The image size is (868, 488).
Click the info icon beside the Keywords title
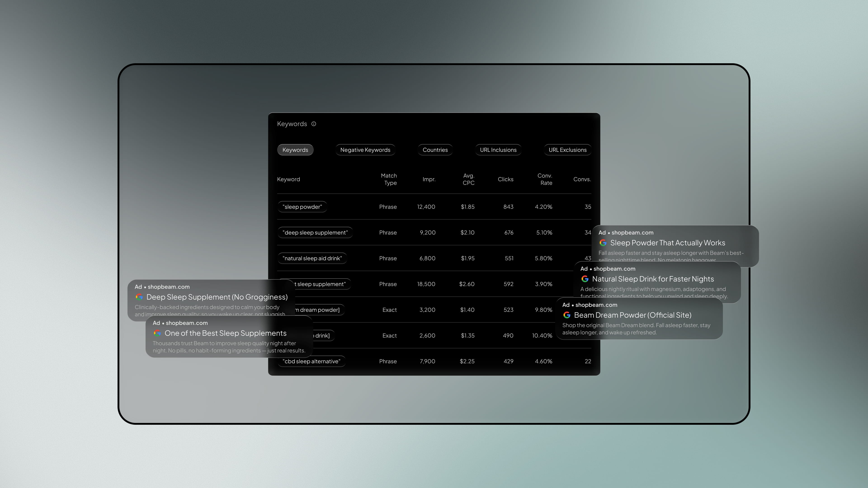(314, 124)
